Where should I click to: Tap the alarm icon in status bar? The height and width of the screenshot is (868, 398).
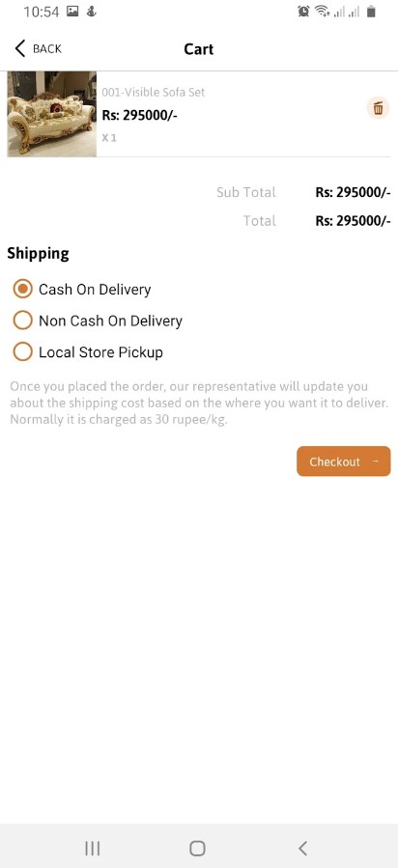(x=303, y=11)
